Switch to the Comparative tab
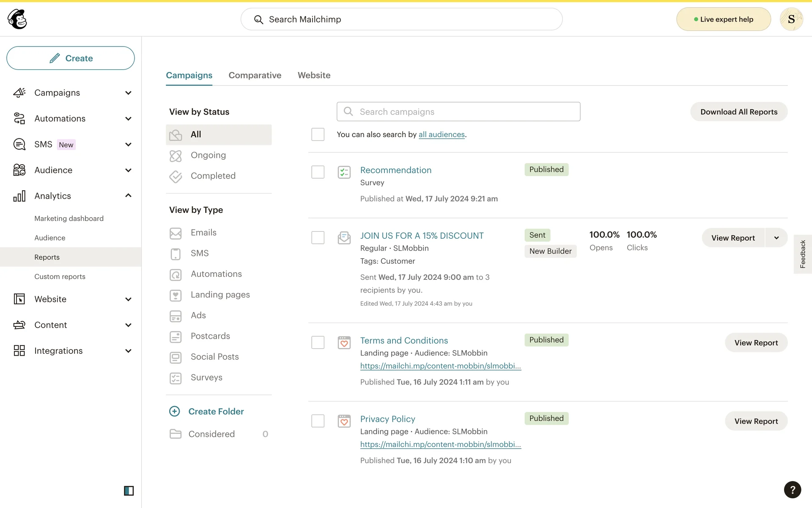Viewport: 812px width, 508px height. coord(255,75)
